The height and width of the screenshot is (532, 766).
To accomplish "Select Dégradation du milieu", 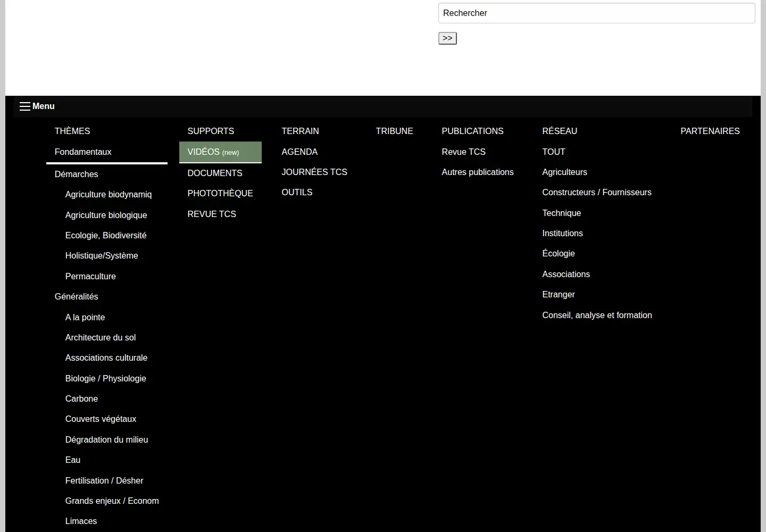I will 107,439.
